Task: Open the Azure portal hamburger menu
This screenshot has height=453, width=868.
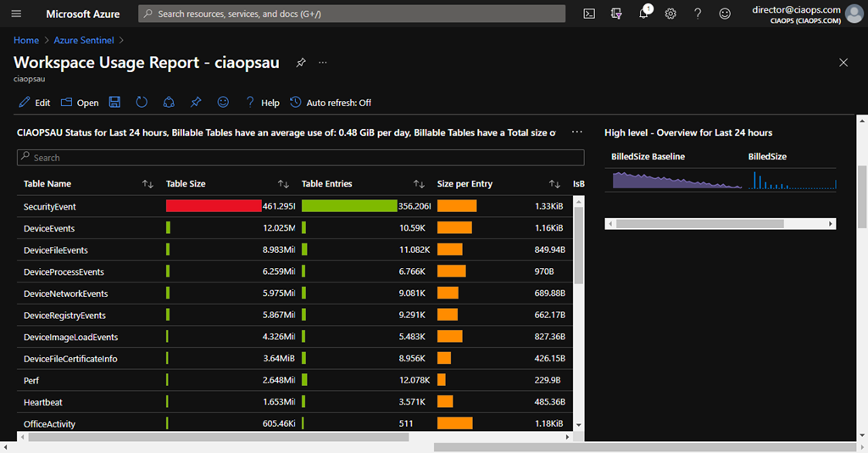Action: (x=17, y=14)
